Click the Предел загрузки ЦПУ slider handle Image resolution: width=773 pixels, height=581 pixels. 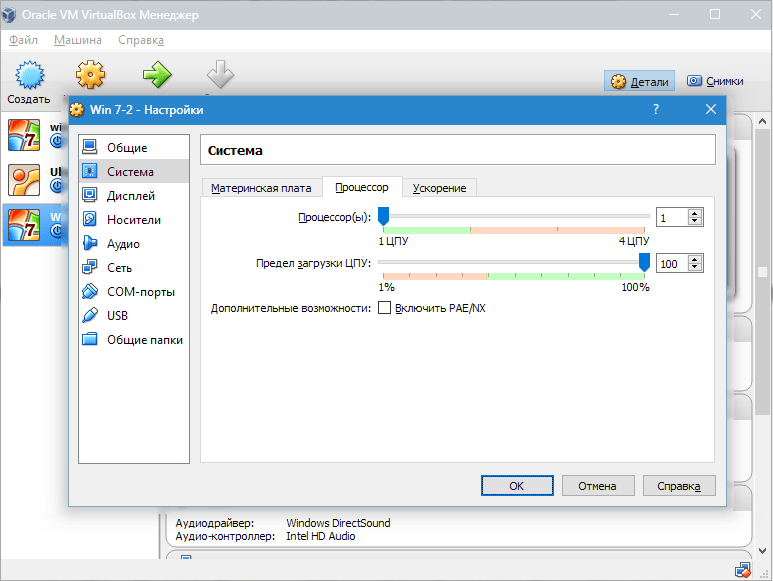point(644,263)
